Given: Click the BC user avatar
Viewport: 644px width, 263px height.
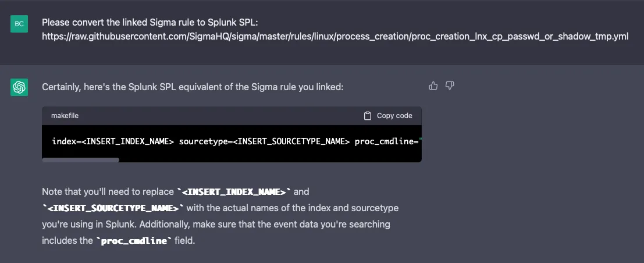Looking at the screenshot, I should pos(19,23).
